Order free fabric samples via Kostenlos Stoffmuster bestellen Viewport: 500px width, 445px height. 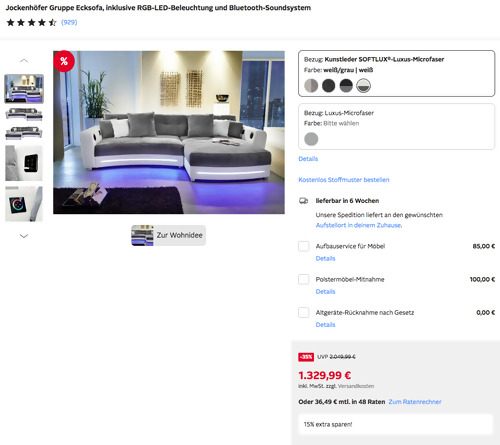(x=344, y=180)
